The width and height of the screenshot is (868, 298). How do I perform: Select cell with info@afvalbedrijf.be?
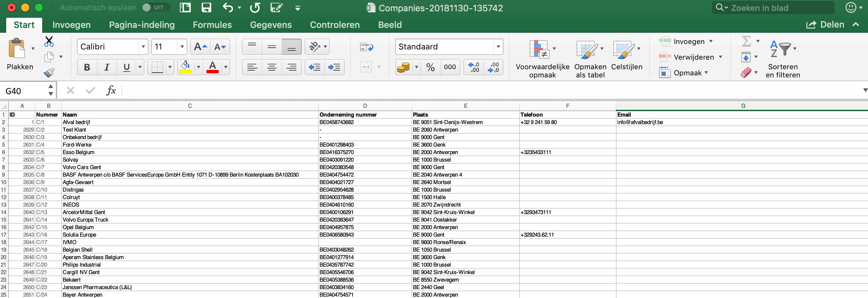[742, 122]
